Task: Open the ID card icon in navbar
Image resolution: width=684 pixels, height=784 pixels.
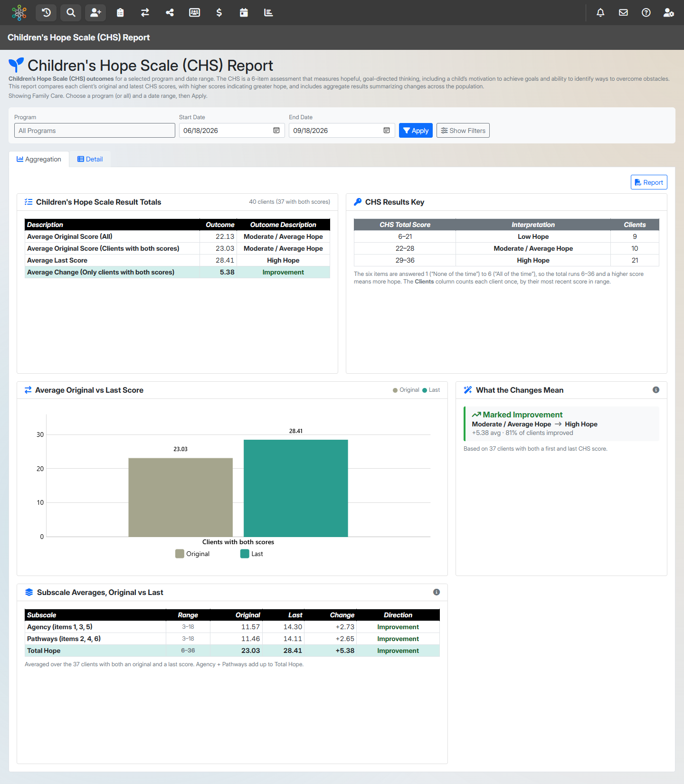Action: (x=194, y=12)
